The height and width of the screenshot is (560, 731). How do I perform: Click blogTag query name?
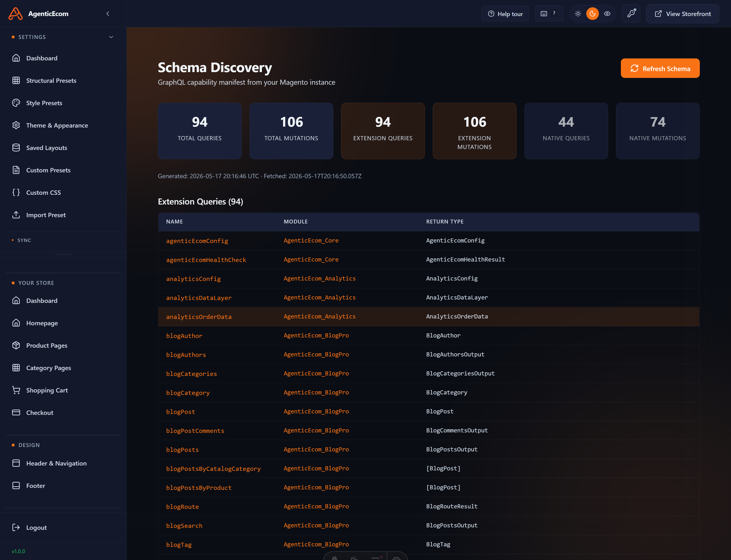click(x=179, y=545)
